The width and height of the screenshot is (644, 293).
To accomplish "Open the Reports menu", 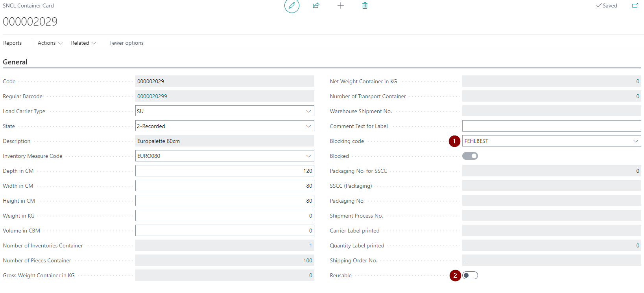I will [x=13, y=43].
